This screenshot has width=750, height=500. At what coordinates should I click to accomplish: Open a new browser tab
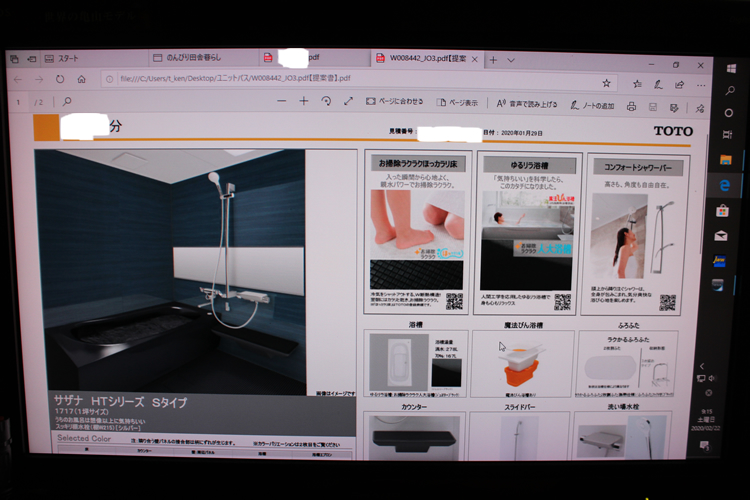click(493, 60)
